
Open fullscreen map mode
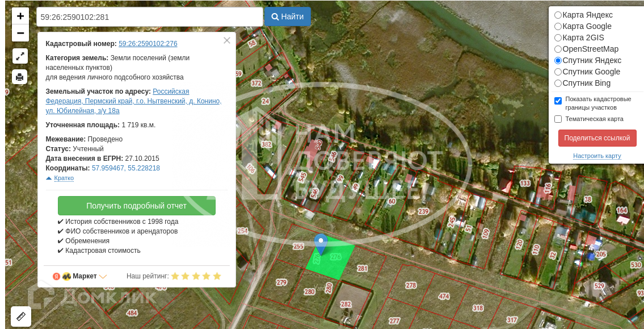20,56
